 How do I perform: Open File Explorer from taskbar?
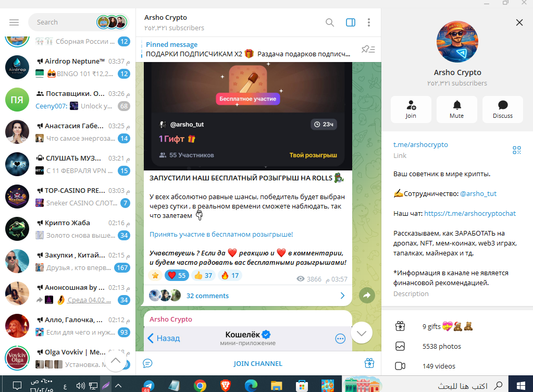coord(276,386)
